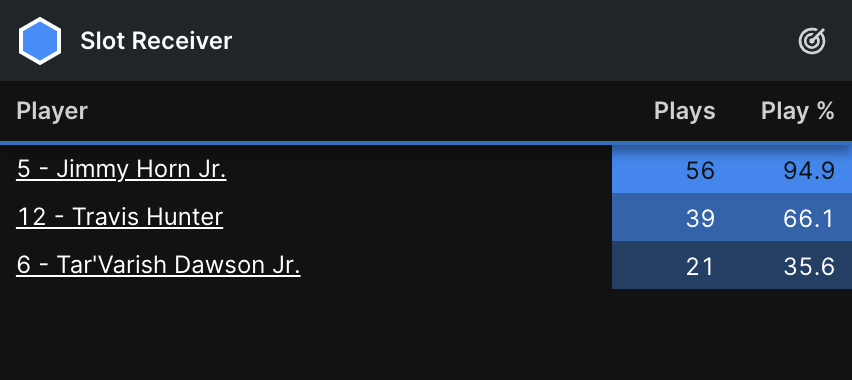The width and height of the screenshot is (852, 380).
Task: Click the empty area below the table
Action: pos(426,334)
